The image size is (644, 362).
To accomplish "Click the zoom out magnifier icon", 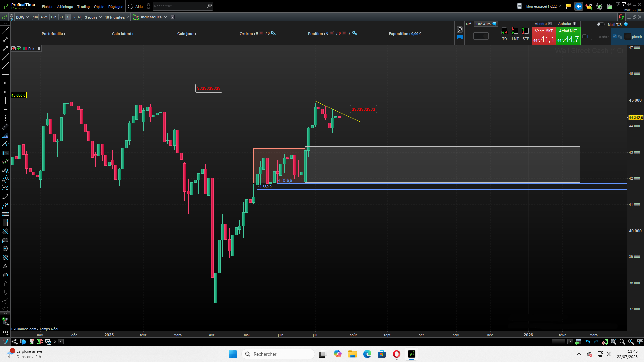I will (x=622, y=342).
